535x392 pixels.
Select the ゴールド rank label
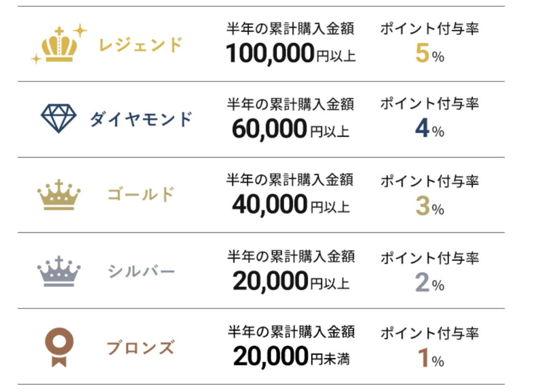coord(141,195)
